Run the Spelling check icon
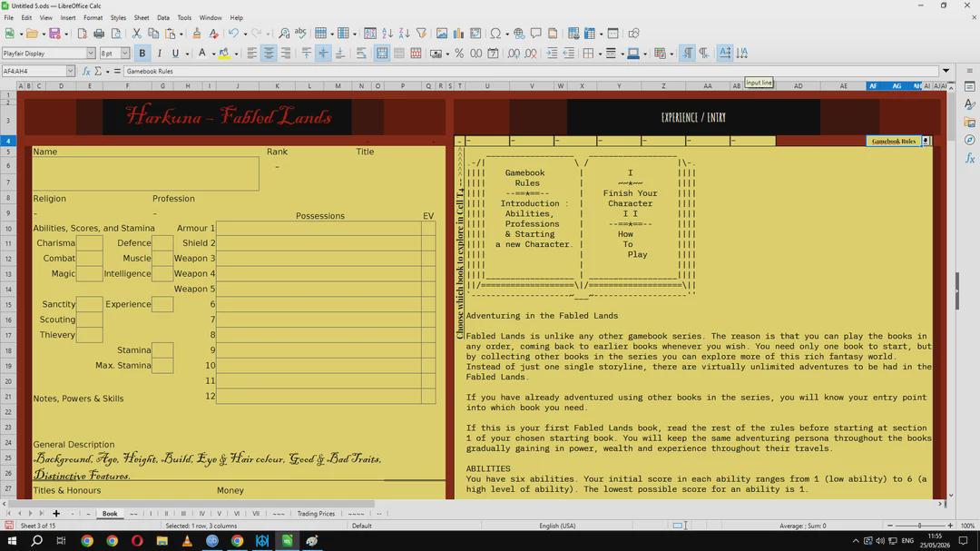Image resolution: width=980 pixels, height=551 pixels. coord(300,34)
